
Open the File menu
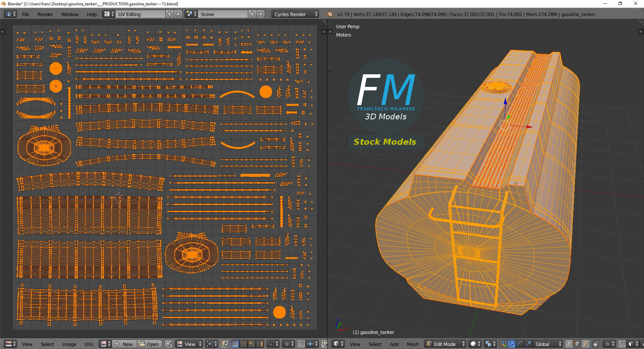pos(25,14)
